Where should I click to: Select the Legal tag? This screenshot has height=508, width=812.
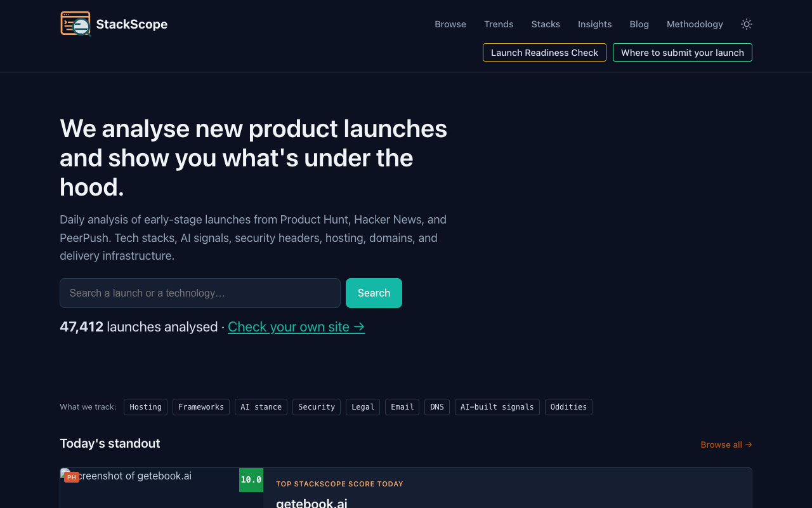(x=363, y=407)
